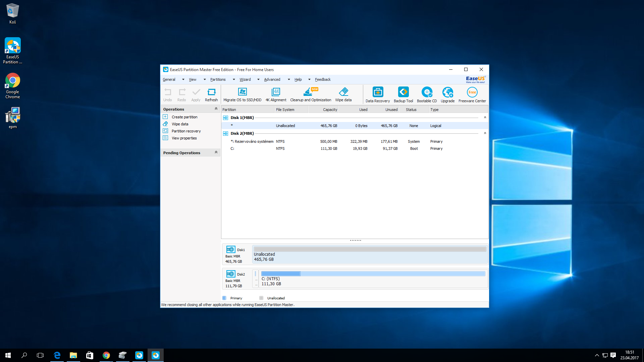Open Microsoft Edge from taskbar
This screenshot has height=362, width=644.
coord(57,355)
